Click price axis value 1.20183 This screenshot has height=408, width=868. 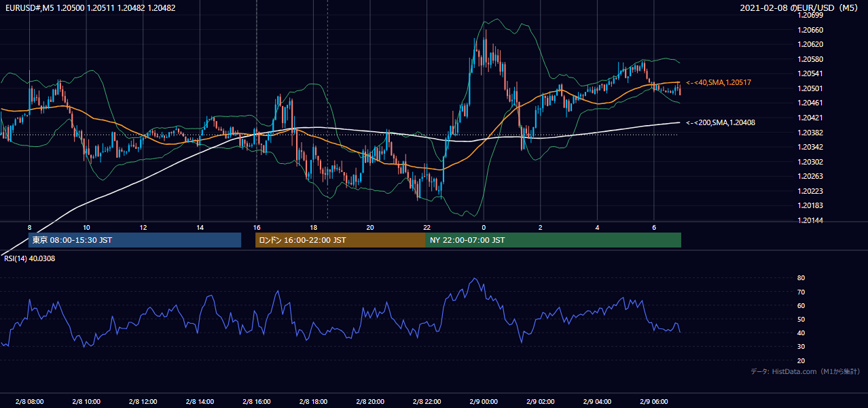point(810,205)
